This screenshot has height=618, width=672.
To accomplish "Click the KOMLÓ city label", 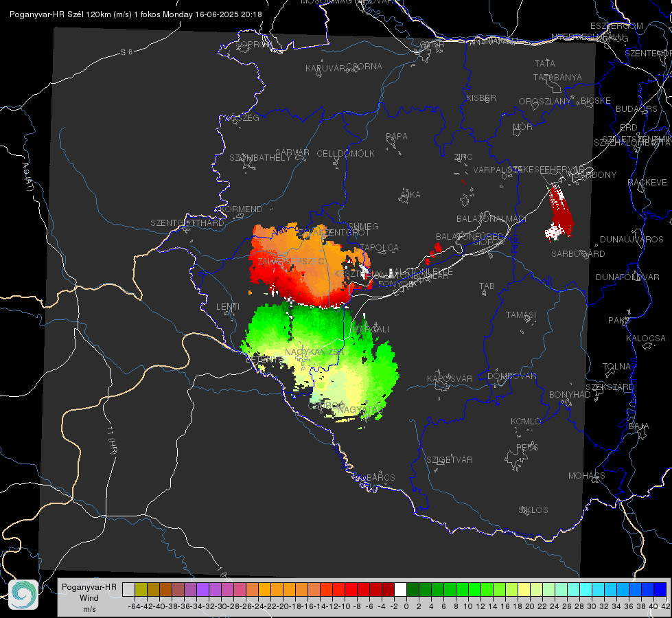I will 526,422.
